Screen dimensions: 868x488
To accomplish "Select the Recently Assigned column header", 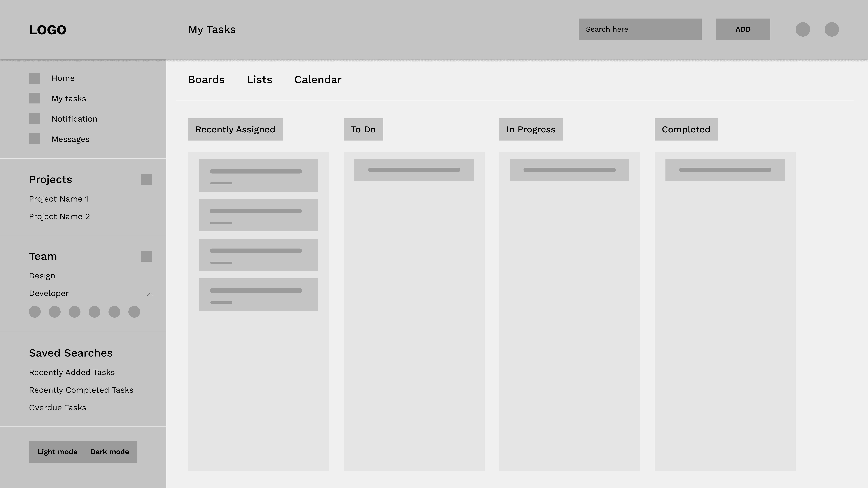I will coord(236,129).
